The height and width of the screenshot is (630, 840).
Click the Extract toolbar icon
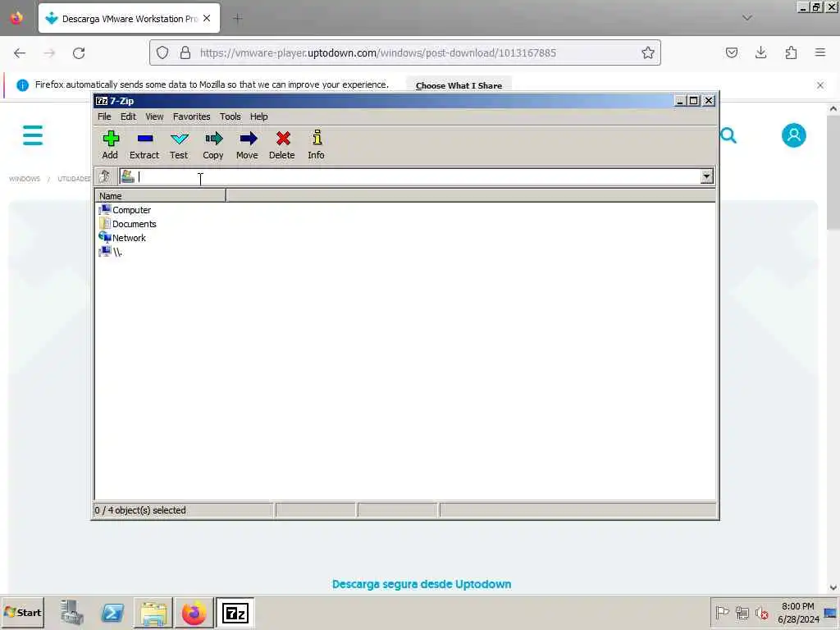pos(144,144)
